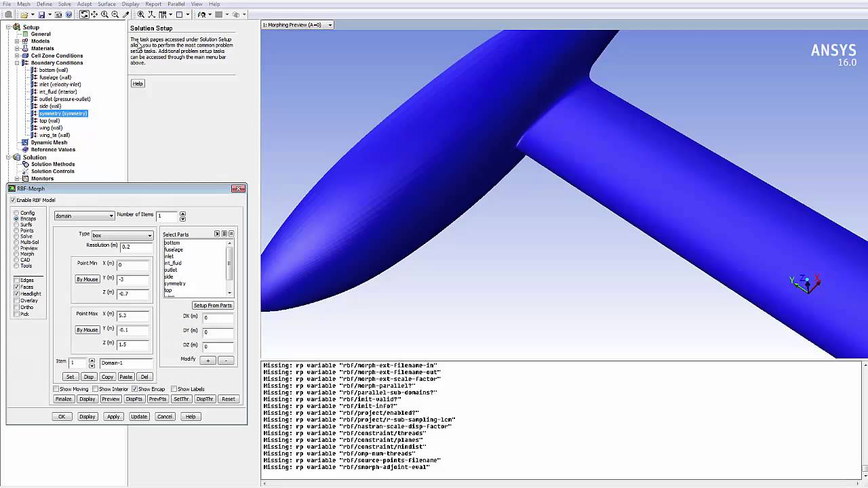Click the save (floppy disk) toolbar icon
Image resolution: width=868 pixels, height=488 pixels.
pos(41,14)
